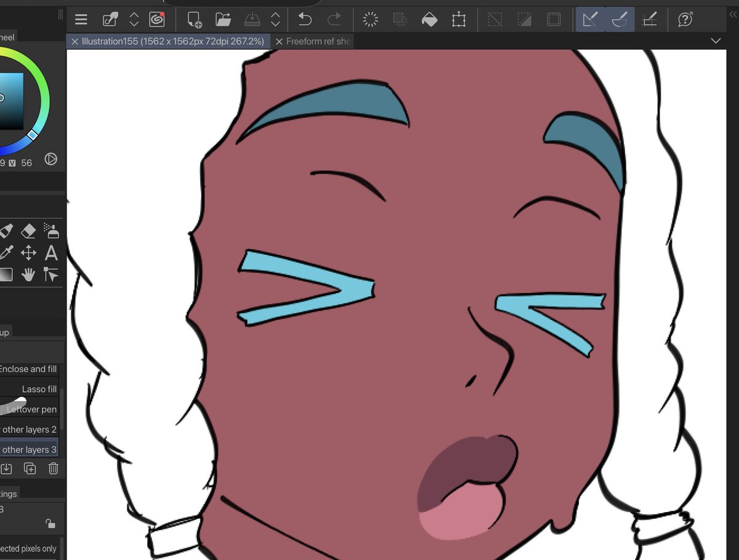739x560 pixels.
Task: Click the 'ected pixels only' tool settings option
Action: (28, 548)
